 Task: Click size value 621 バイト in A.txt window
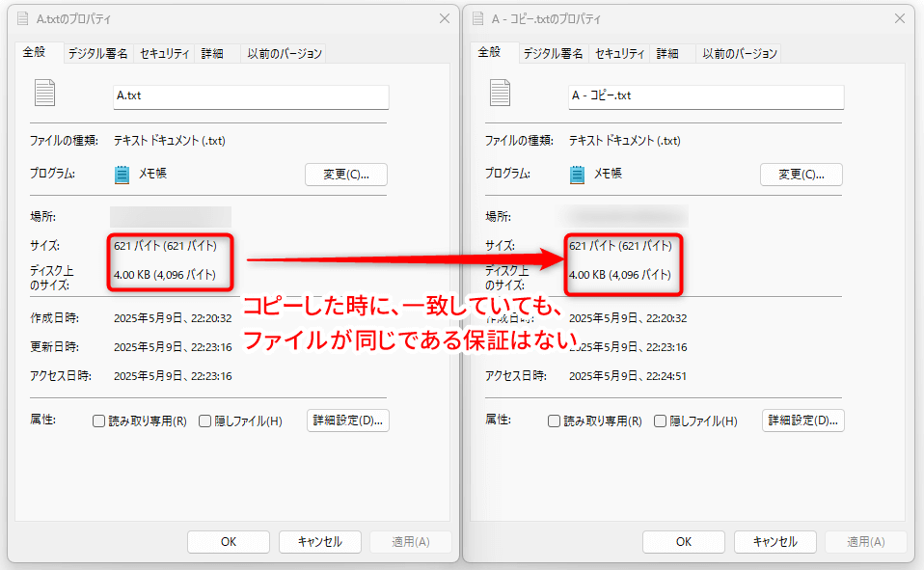click(x=165, y=246)
